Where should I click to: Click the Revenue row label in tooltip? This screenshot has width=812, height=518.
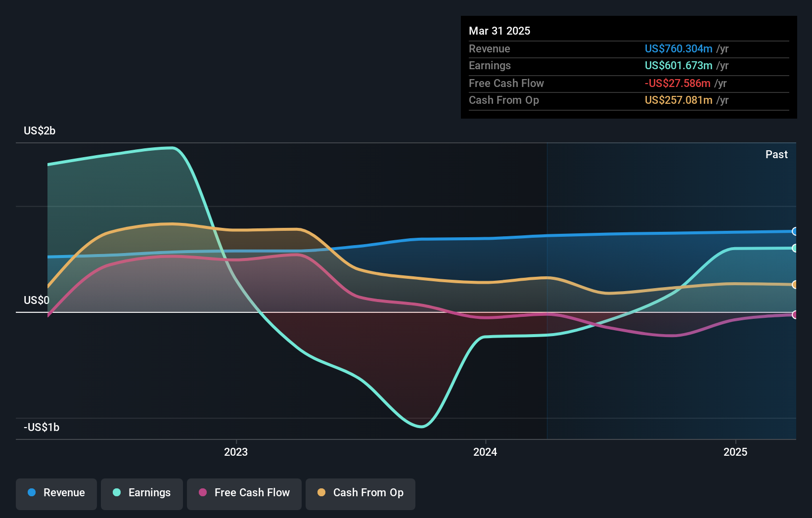[x=490, y=48]
